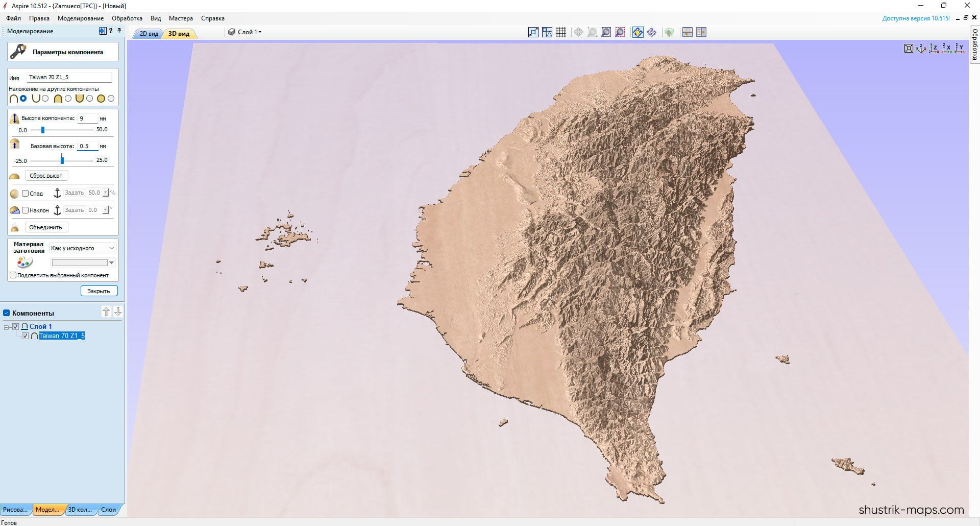This screenshot has width=980, height=526.
Task: Click the green shaded model view icon
Action: (x=669, y=32)
